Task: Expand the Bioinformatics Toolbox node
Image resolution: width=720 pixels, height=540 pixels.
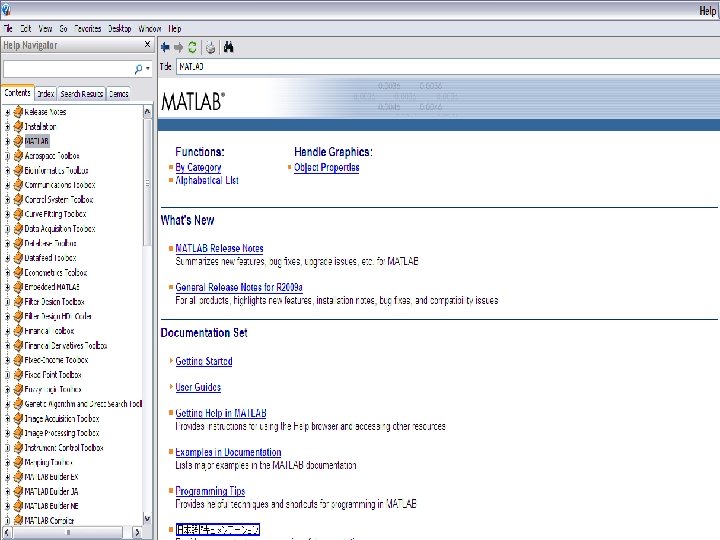Action: (x=7, y=170)
